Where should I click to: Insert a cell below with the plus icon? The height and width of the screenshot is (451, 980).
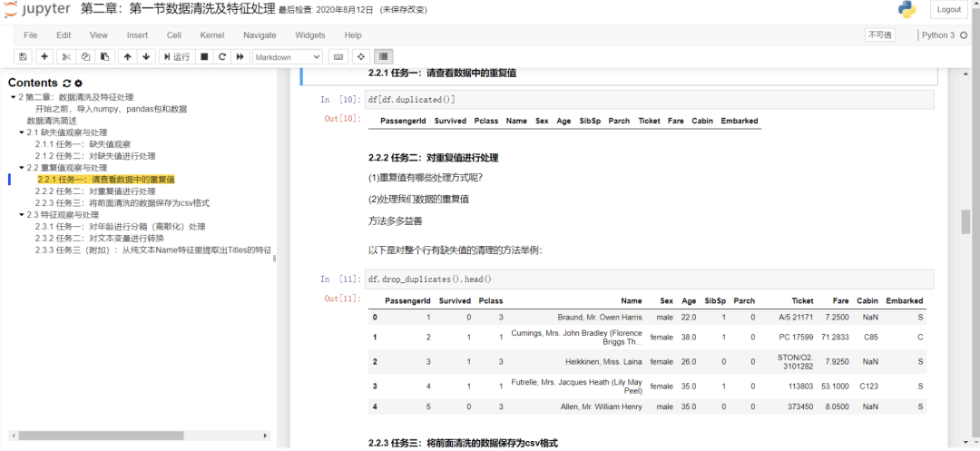pos(44,57)
